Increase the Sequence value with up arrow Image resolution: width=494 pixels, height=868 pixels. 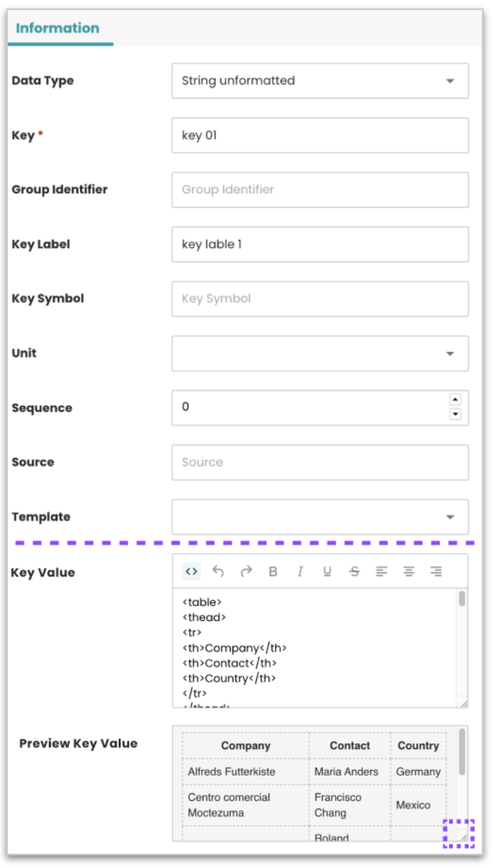click(x=455, y=400)
